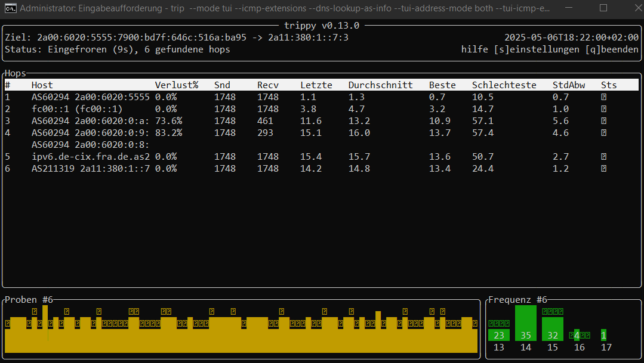Screen dimensions: 644x363
Task: Click the Hops panel title
Action: pyautogui.click(x=15, y=73)
